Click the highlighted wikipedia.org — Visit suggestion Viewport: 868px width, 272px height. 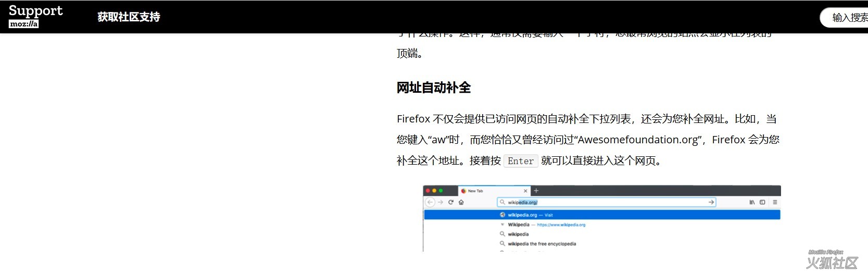(602, 215)
